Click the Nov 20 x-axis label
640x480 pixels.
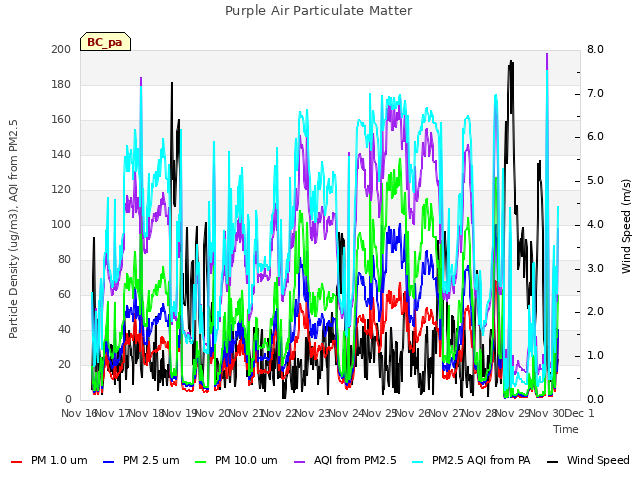tap(213, 413)
